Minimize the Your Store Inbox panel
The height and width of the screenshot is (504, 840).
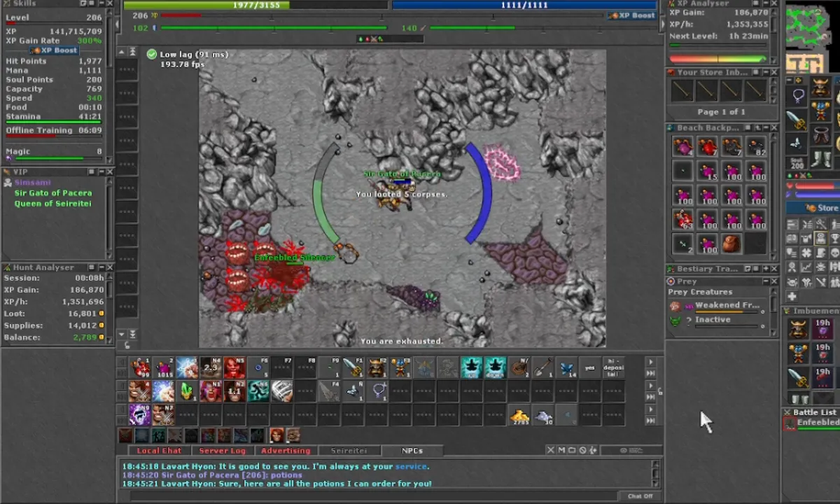pos(764,72)
